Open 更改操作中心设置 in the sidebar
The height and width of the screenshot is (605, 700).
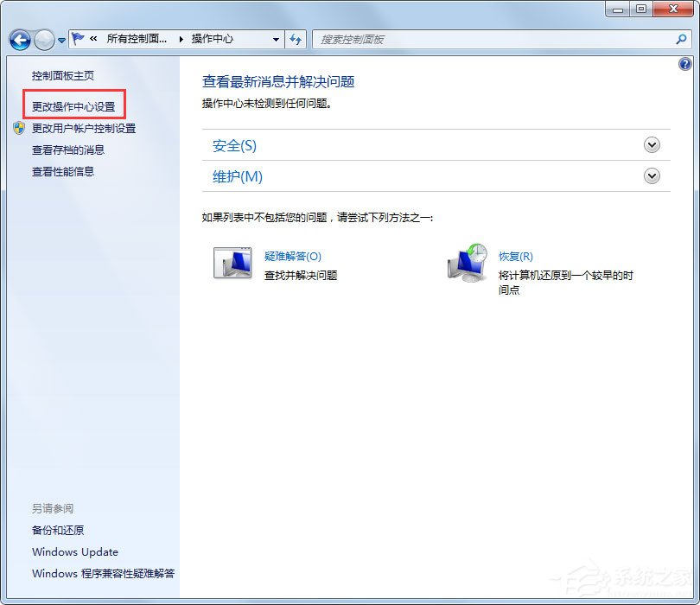pos(72,105)
